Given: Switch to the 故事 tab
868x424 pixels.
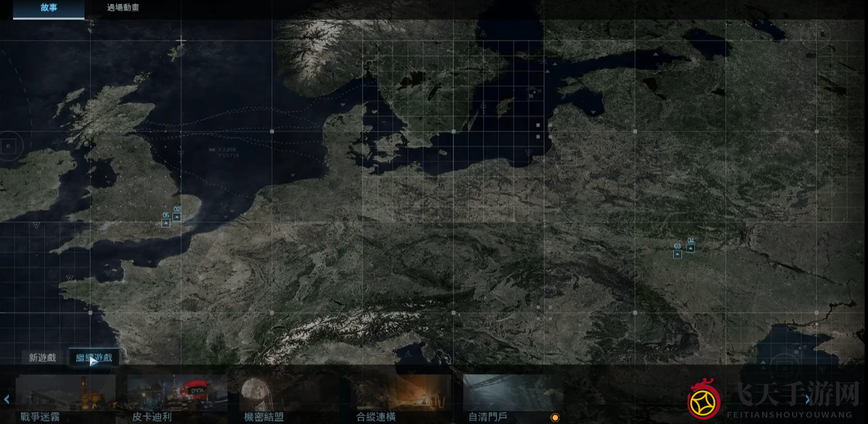Looking at the screenshot, I should pos(49,8).
